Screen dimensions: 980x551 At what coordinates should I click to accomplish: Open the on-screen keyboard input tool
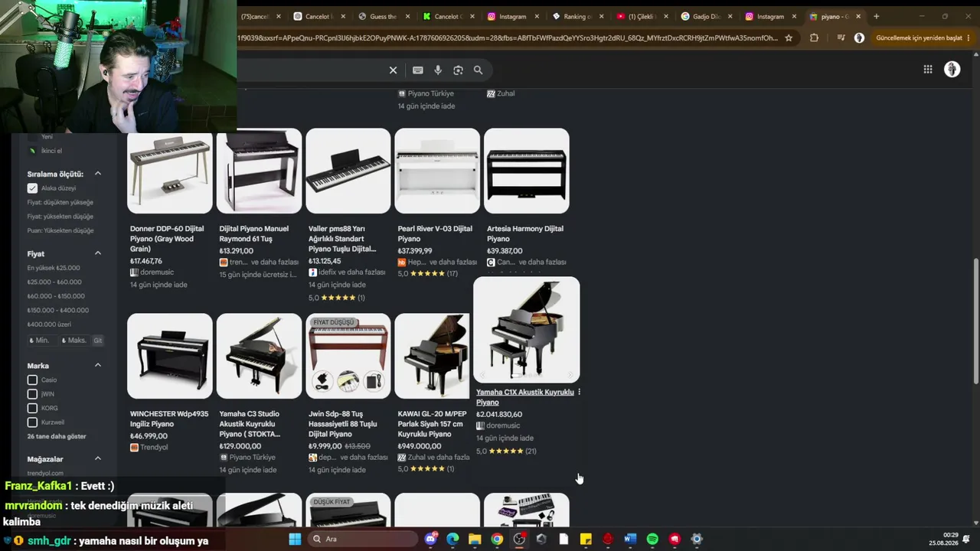coord(417,70)
